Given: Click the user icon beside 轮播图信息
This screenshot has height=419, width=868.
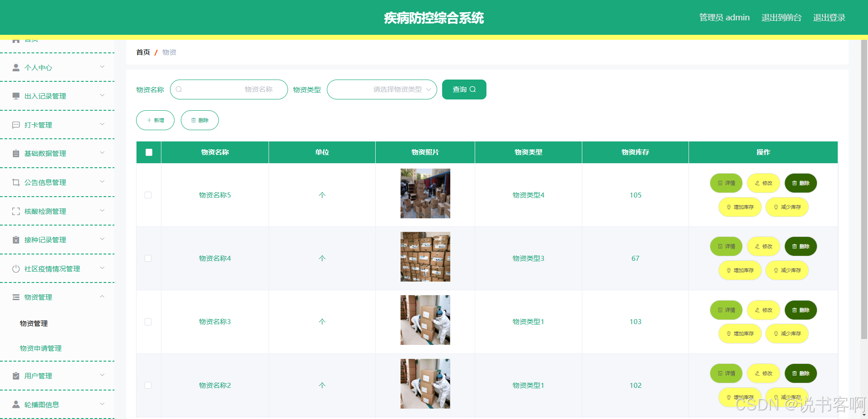Looking at the screenshot, I should 16,405.
